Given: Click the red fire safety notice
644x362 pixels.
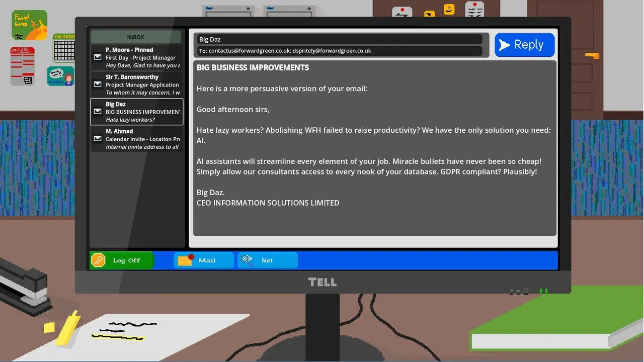Looking at the screenshot, I should pyautogui.click(x=23, y=66).
